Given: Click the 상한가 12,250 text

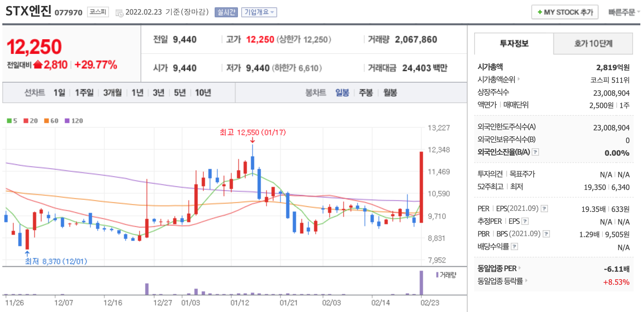Looking at the screenshot, I should [304, 40].
